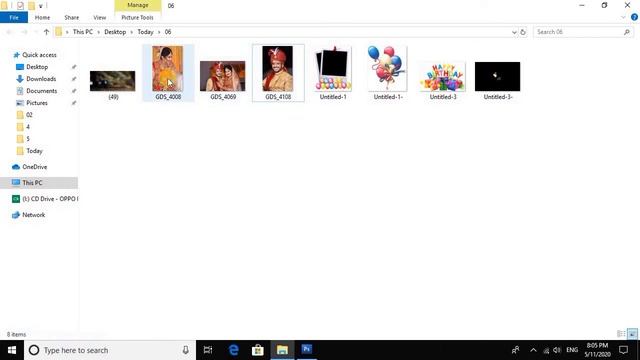Switch to details view layout button
Viewport: 640px width, 360px height.
(x=621, y=334)
